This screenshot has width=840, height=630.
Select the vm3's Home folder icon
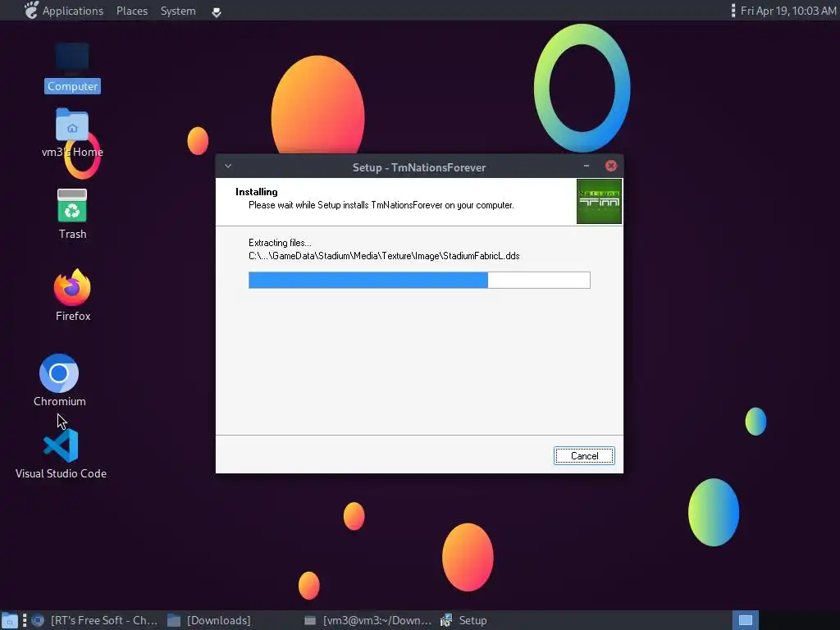click(x=72, y=134)
